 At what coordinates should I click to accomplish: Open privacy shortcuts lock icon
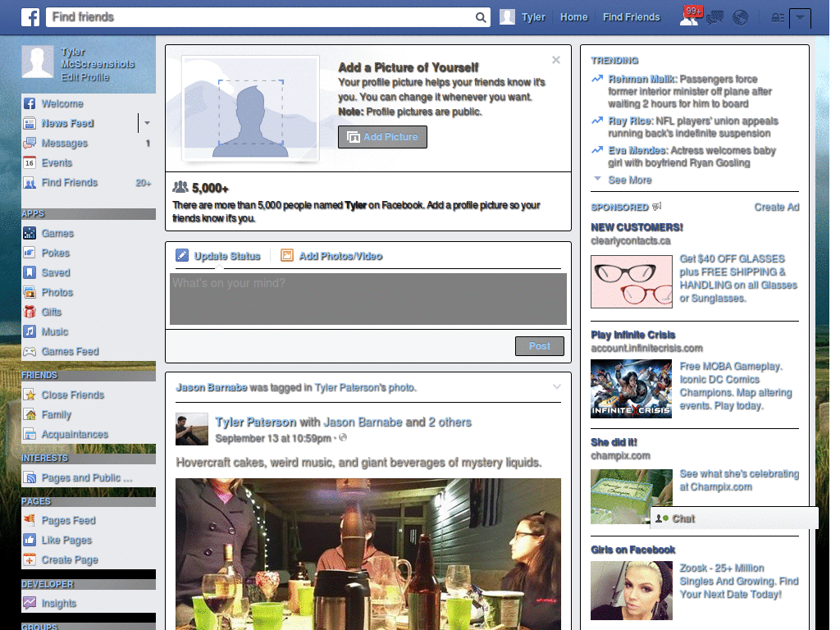777,17
